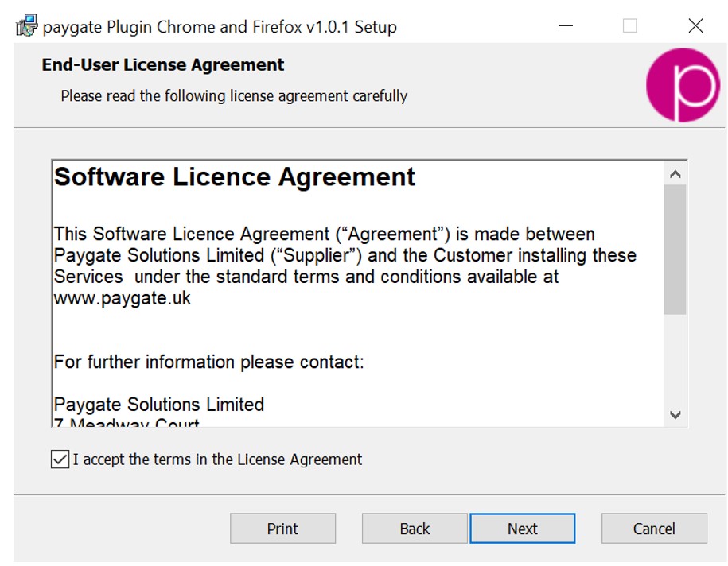Cancel the paygate plugin setup

pos(654,529)
